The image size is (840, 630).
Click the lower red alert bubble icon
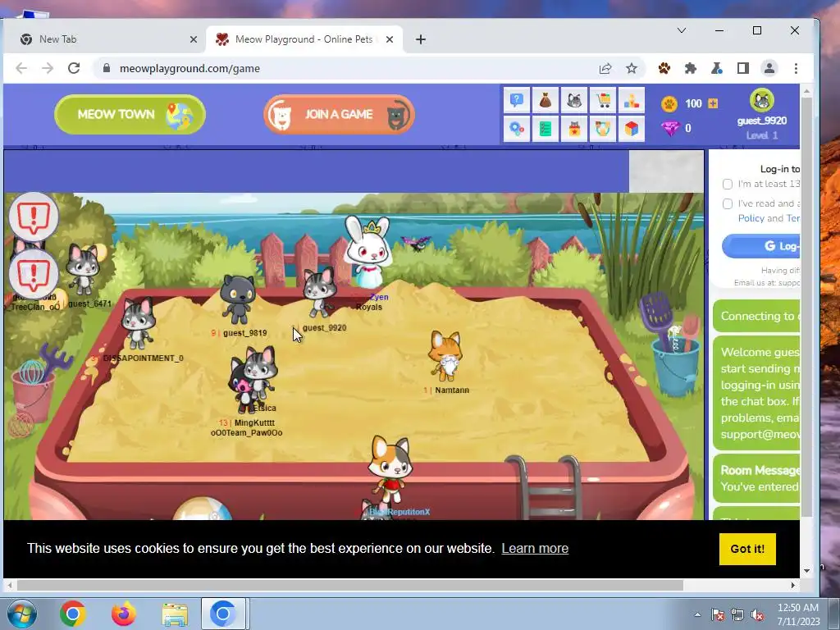click(x=34, y=274)
